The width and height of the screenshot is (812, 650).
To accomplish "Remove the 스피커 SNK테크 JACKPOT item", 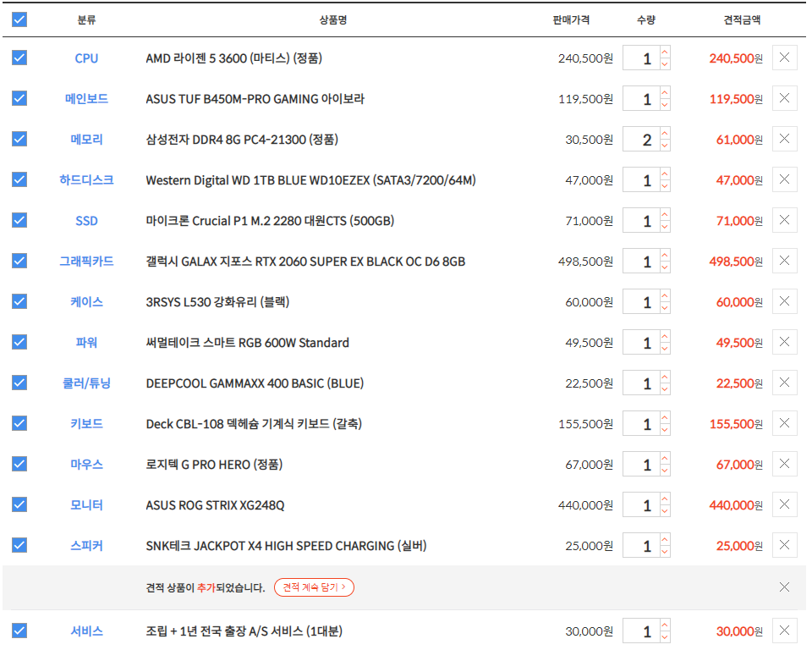I will (784, 545).
